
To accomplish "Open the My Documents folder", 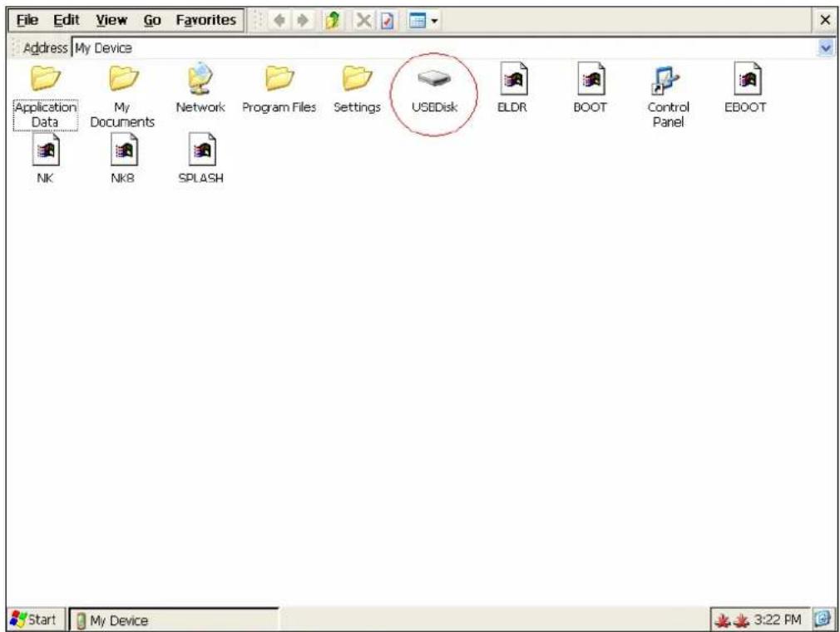I will point(122,96).
